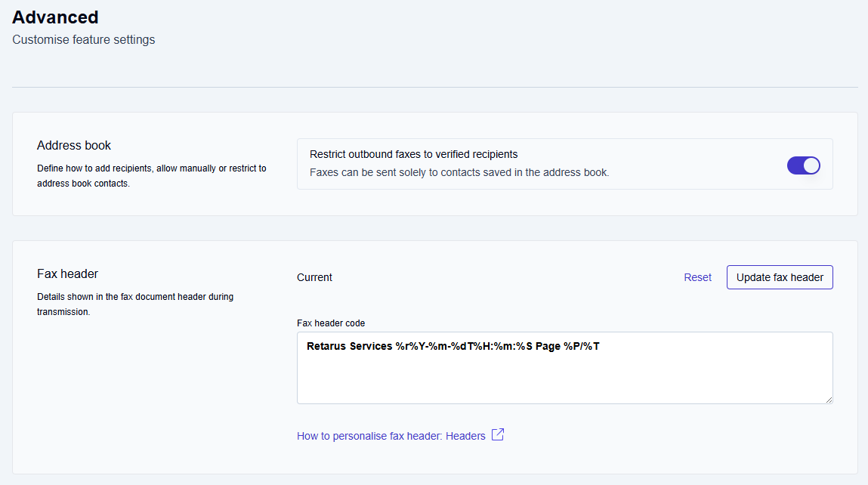Screen dimensions: 868x485
Task: Click at end of the %P/%T header code text
Action: pos(601,347)
